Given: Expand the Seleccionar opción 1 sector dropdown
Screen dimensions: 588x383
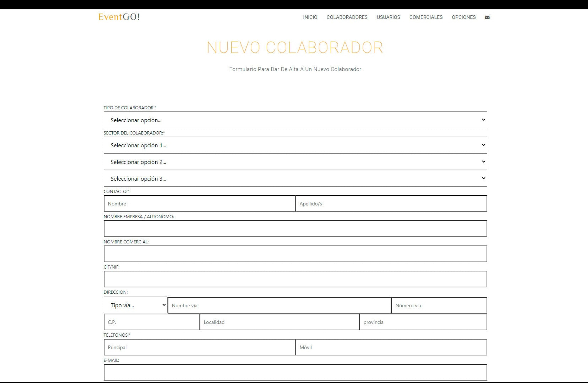Looking at the screenshot, I should (295, 145).
